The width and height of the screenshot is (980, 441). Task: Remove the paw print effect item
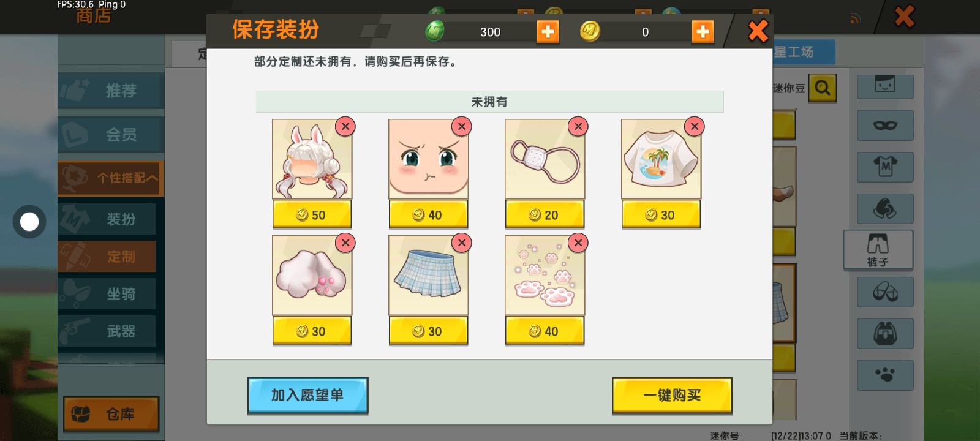[578, 243]
